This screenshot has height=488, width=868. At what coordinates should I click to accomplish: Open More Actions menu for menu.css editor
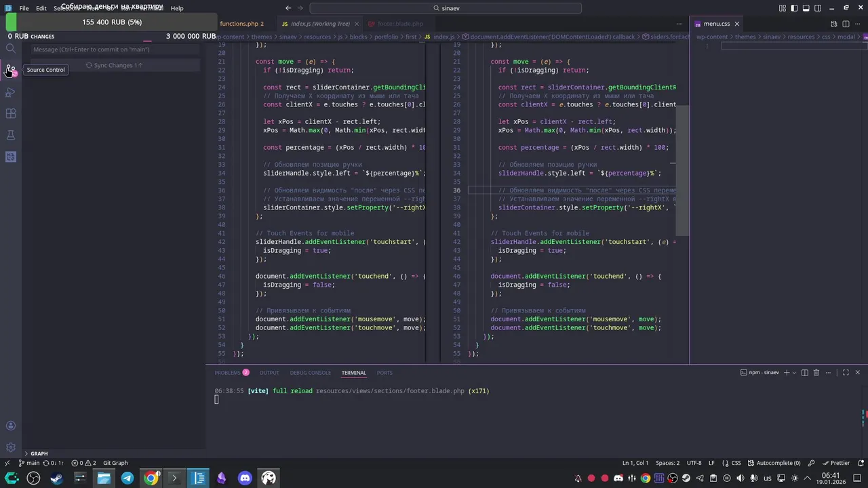858,24
